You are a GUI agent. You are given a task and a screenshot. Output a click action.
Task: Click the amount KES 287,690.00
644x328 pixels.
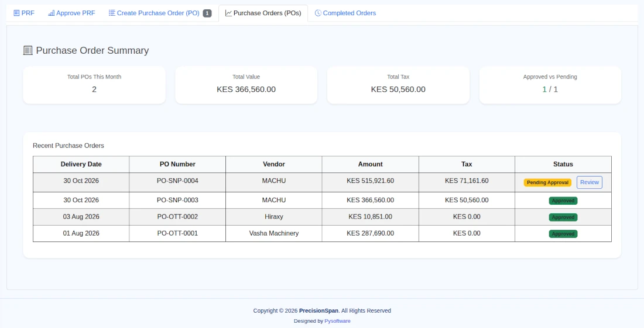pos(371,233)
